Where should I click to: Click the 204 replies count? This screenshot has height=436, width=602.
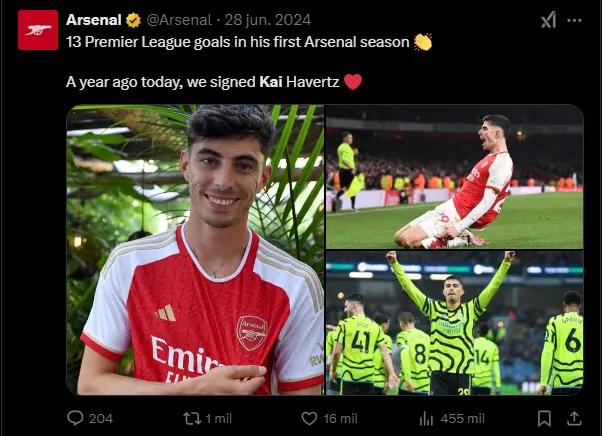coord(101,418)
